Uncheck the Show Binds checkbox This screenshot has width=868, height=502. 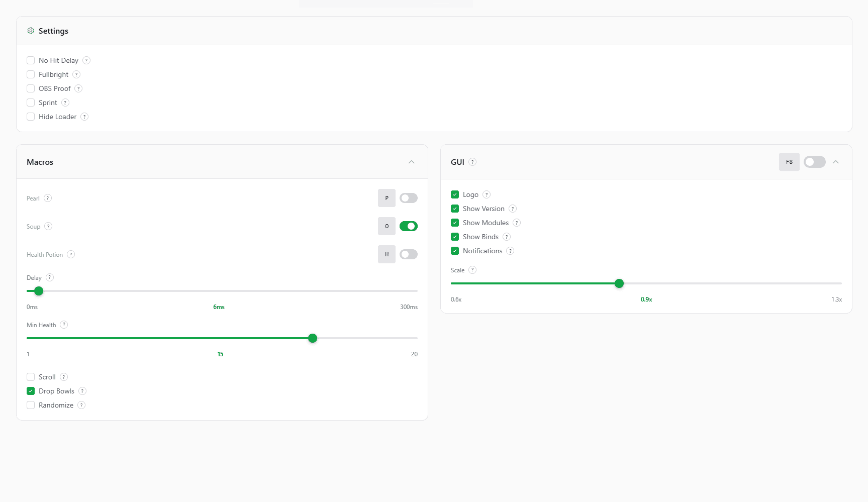[455, 237]
